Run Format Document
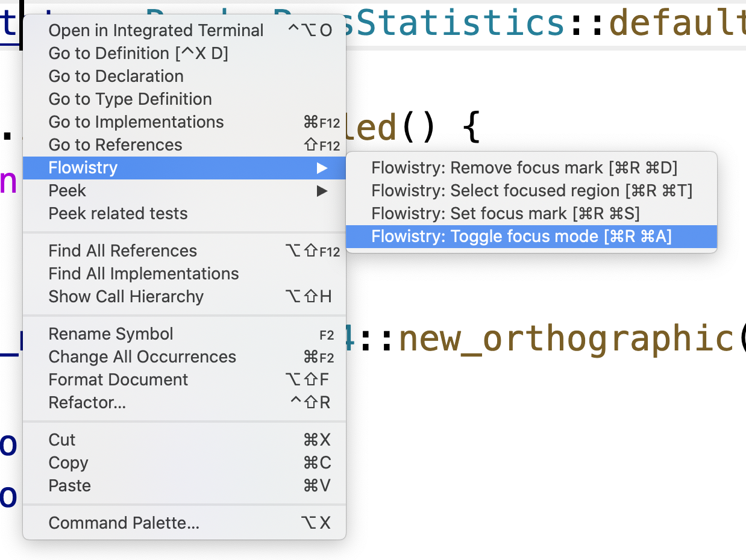The width and height of the screenshot is (746, 560). click(x=118, y=380)
